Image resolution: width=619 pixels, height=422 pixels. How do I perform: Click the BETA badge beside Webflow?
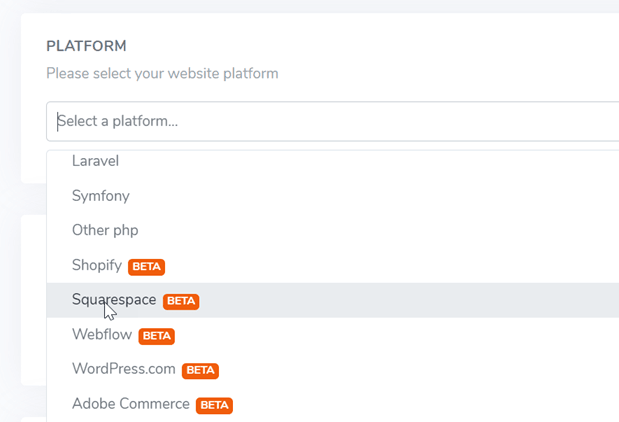pos(157,336)
